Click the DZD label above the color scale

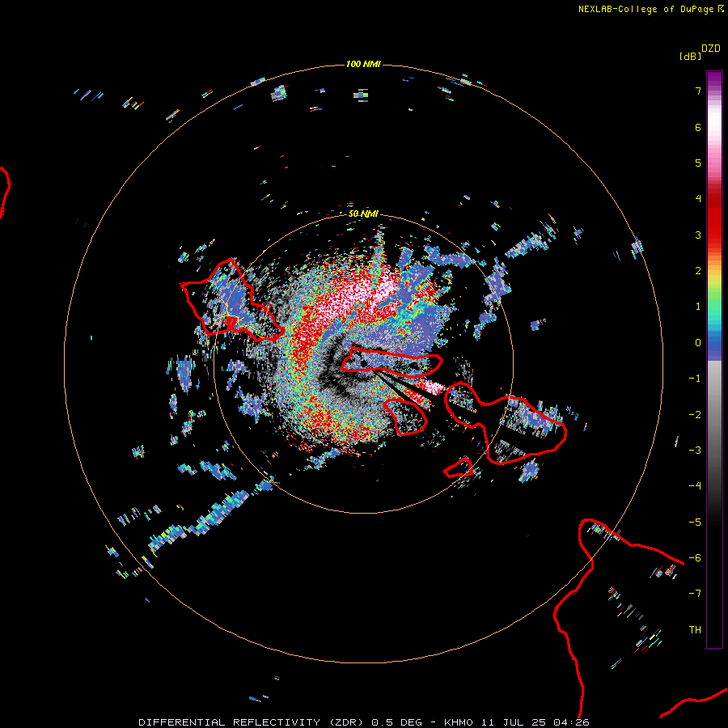click(711, 49)
